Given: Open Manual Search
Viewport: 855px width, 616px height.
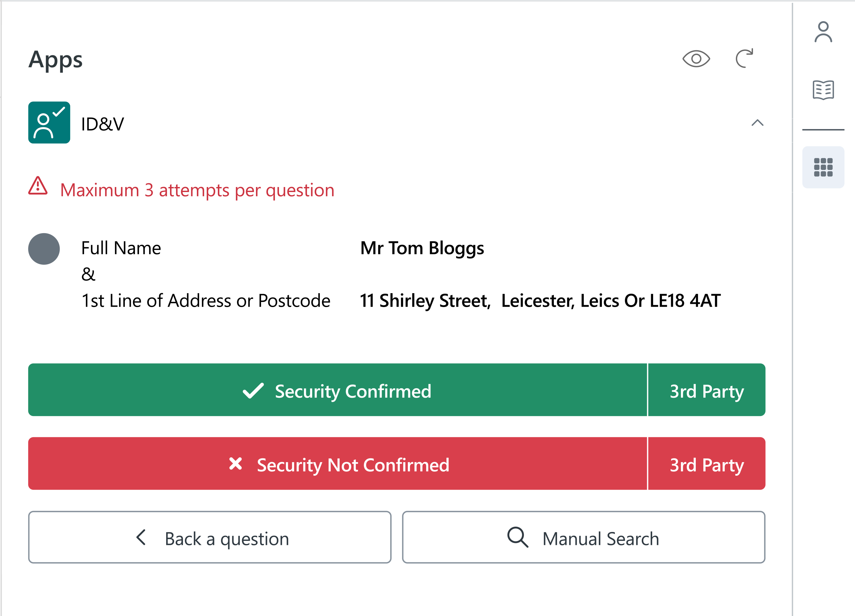Looking at the screenshot, I should pos(584,537).
